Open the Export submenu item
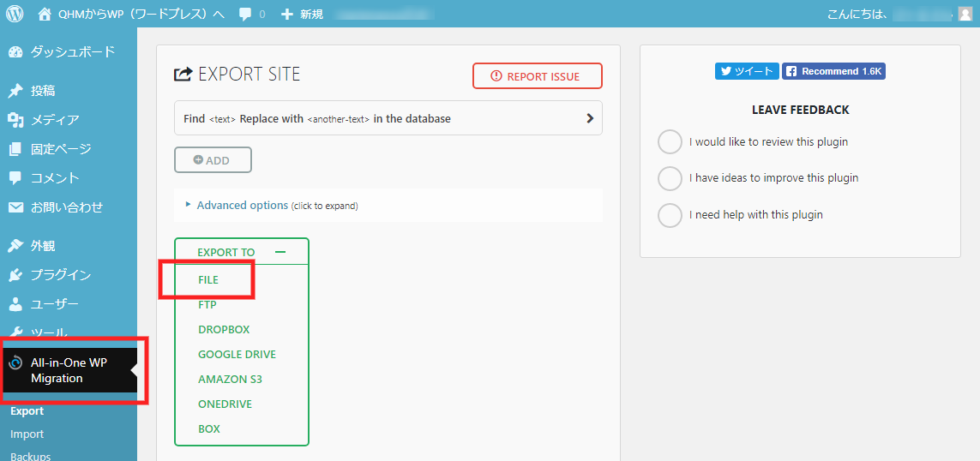 (27, 411)
